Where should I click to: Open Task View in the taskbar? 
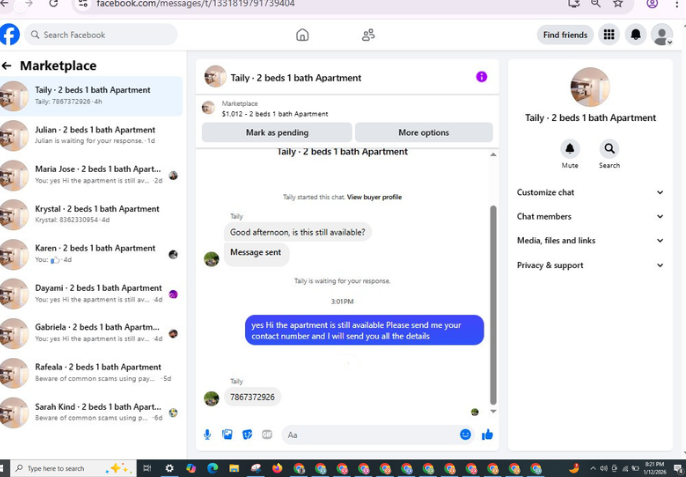(147, 468)
